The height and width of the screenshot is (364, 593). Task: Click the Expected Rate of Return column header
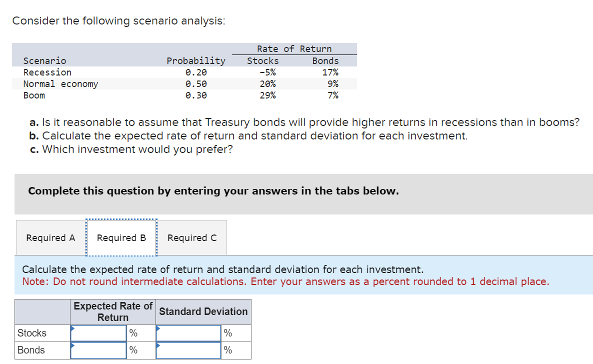pyautogui.click(x=112, y=311)
